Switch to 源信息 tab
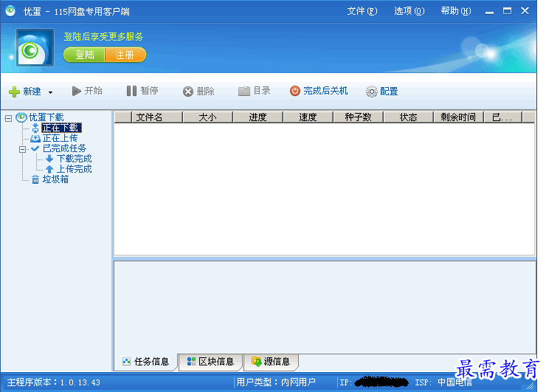The width and height of the screenshot is (546, 392). 271,362
